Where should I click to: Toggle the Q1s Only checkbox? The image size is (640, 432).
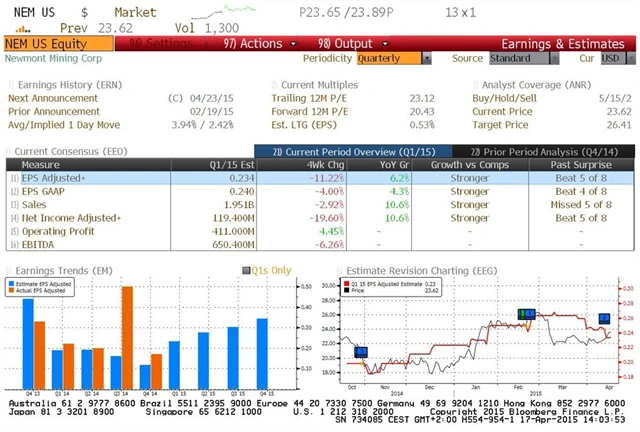[x=247, y=271]
